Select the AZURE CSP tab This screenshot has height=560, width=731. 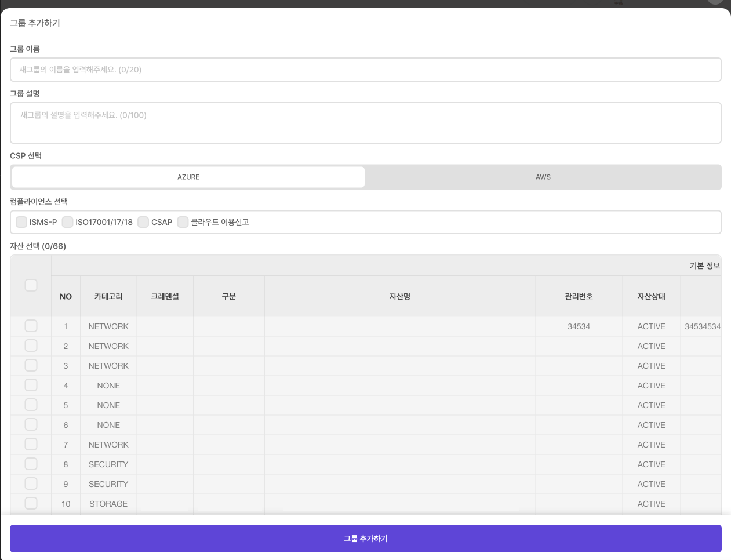[188, 177]
